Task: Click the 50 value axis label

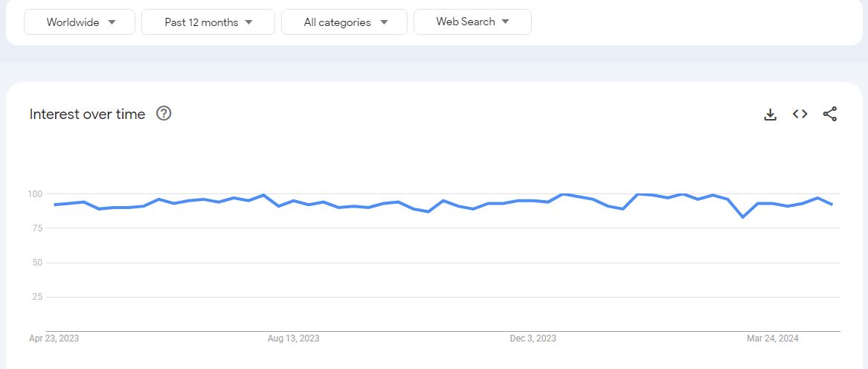Action: (x=37, y=263)
